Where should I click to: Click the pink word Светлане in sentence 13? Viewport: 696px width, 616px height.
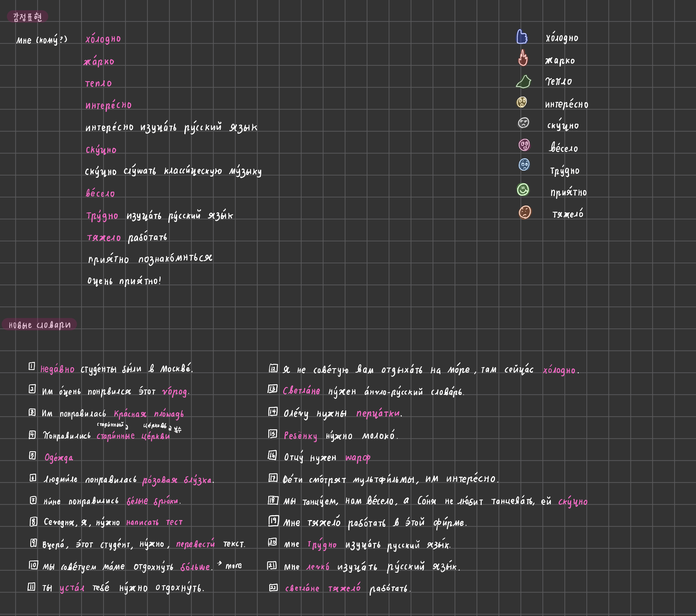tap(301, 390)
